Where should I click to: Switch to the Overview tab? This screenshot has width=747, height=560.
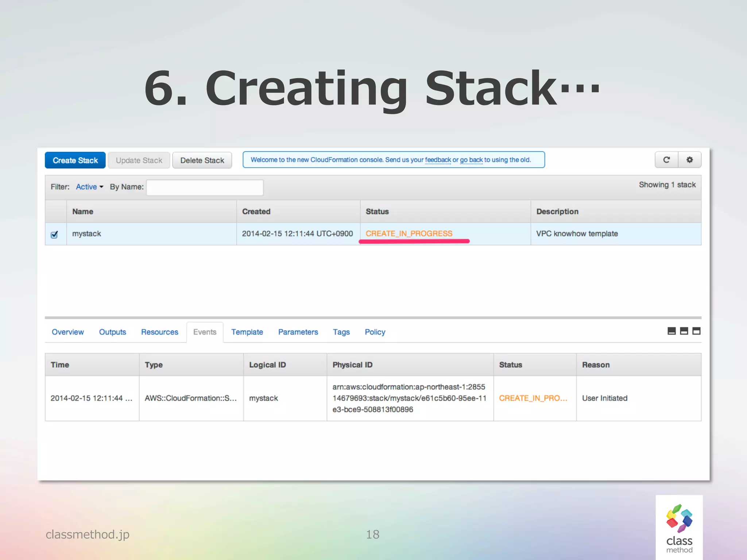68,332
